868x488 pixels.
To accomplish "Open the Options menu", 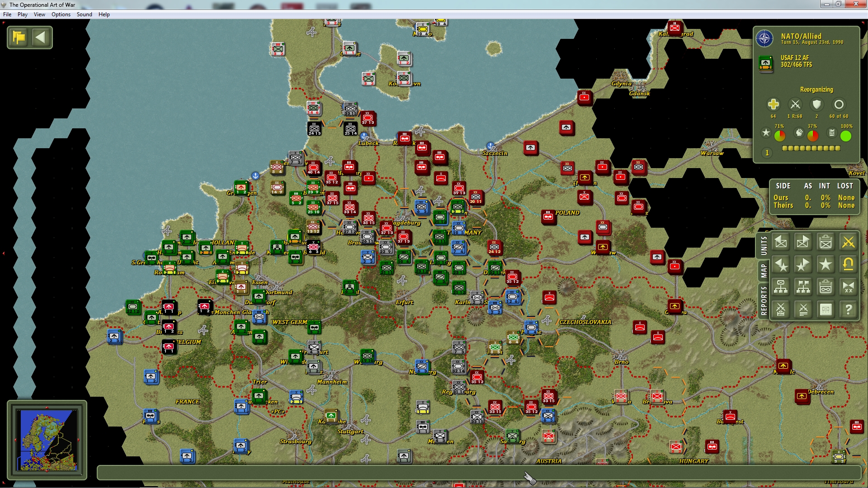I will click(61, 14).
